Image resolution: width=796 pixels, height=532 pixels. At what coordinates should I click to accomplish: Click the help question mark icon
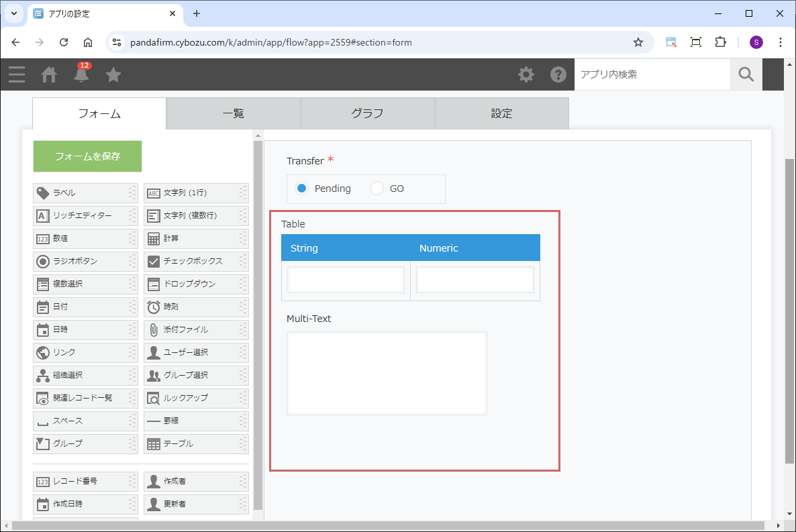558,74
